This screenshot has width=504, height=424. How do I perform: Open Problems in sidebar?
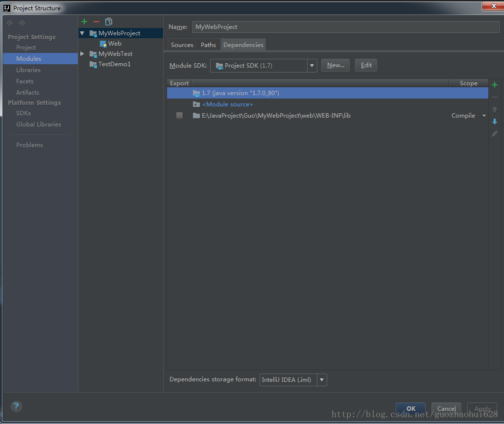(29, 145)
